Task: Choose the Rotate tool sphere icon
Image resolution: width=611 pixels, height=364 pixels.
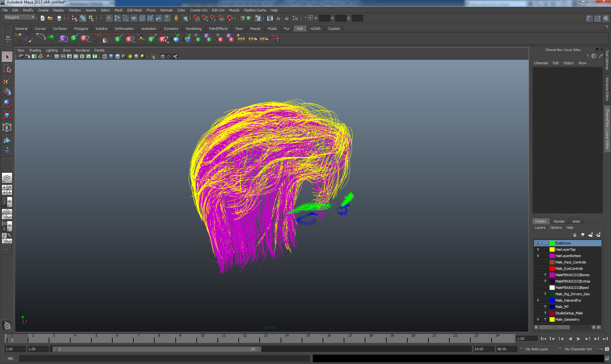Action: (7, 104)
